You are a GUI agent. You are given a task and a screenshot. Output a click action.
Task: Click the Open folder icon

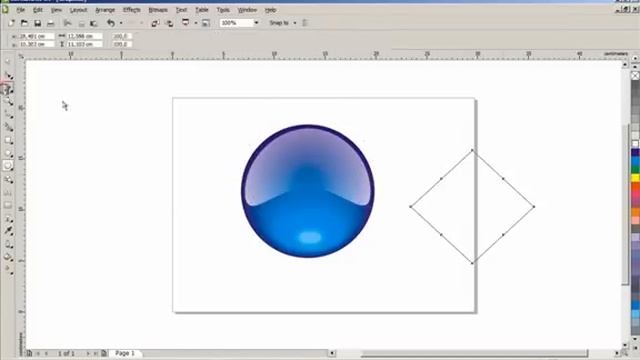[x=24, y=23]
